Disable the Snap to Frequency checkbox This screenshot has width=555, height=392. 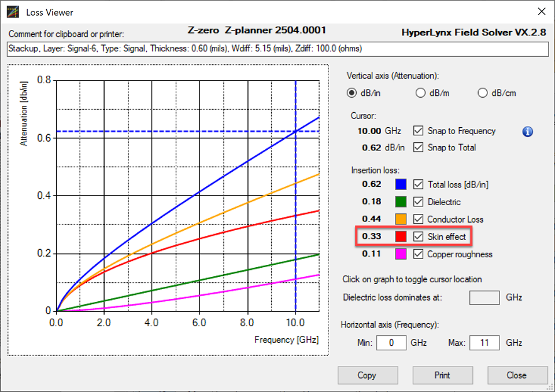(419, 131)
